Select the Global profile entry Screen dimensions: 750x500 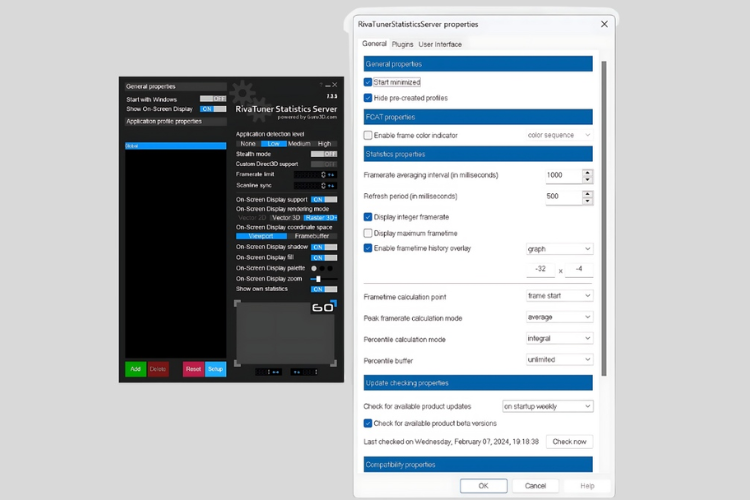[x=176, y=146]
